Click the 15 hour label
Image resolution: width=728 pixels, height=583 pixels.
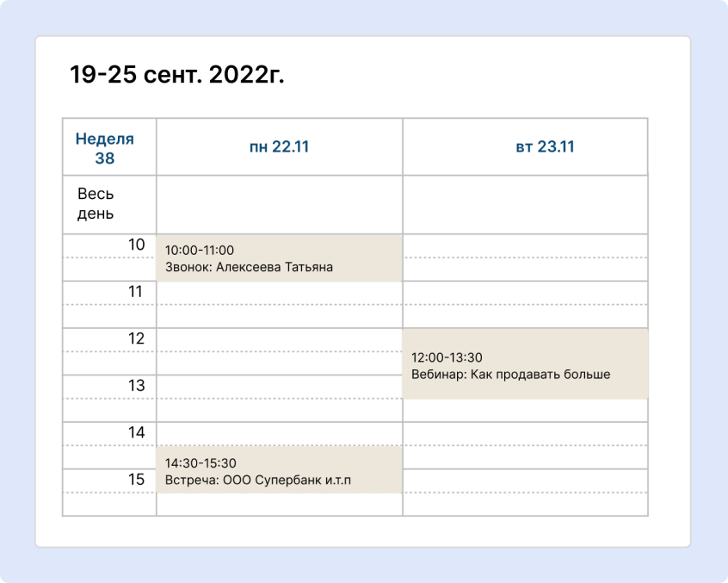click(x=136, y=480)
